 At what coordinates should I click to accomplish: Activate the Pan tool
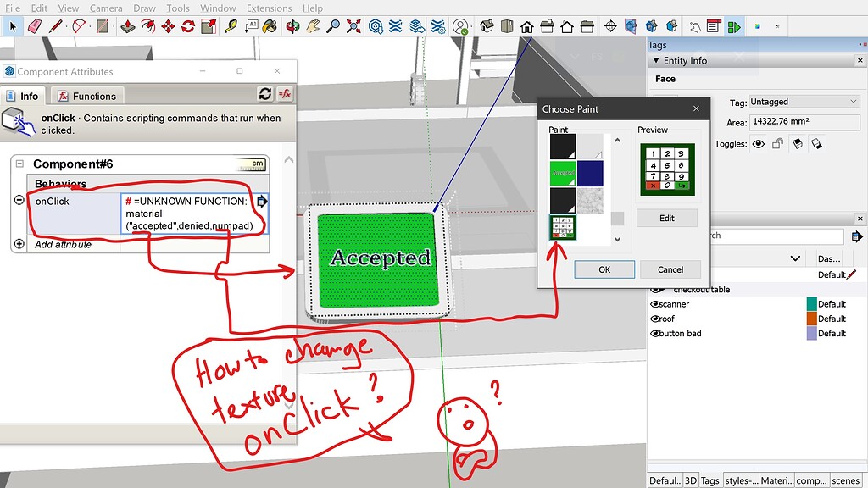tap(313, 25)
